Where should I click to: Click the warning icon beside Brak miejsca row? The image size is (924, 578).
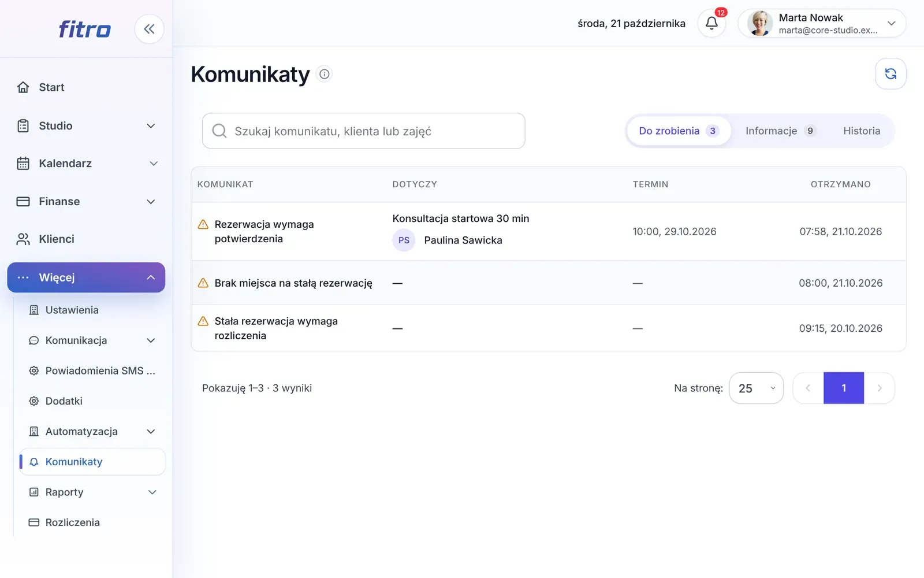pos(203,283)
